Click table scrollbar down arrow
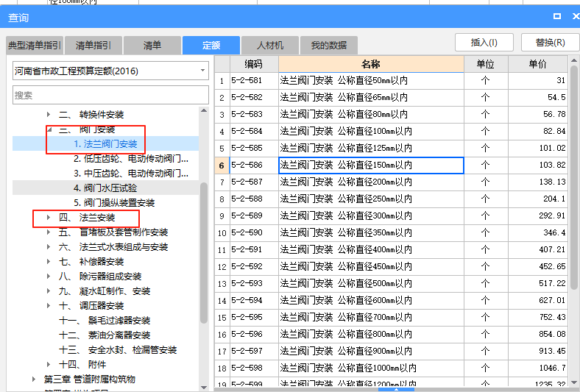The image size is (580, 392). [x=574, y=382]
